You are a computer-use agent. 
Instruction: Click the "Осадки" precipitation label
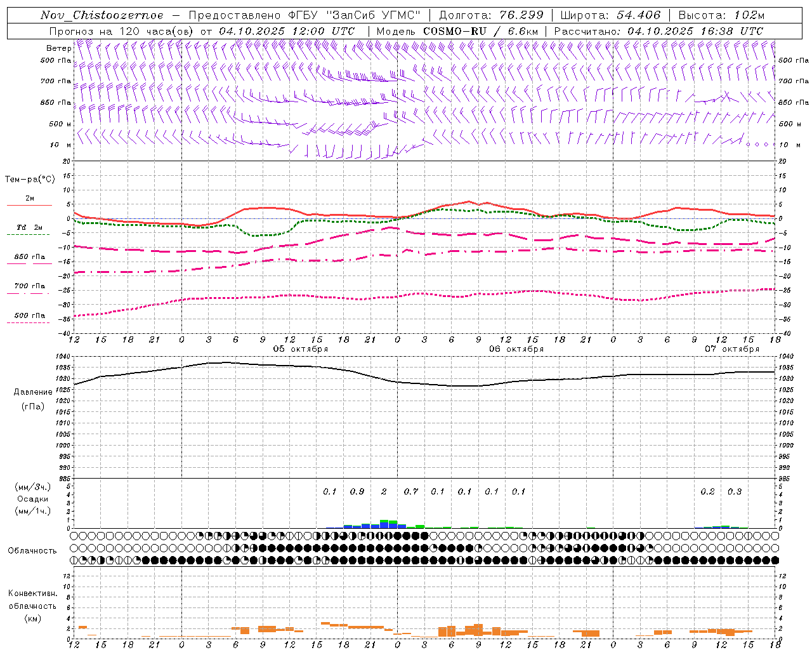pyautogui.click(x=33, y=499)
